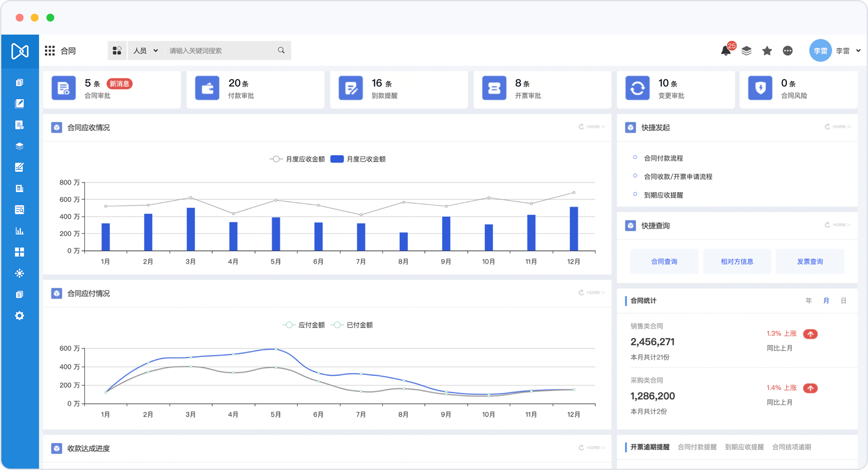
Task: Expand the 人员 search type dropdown
Action: pos(146,51)
